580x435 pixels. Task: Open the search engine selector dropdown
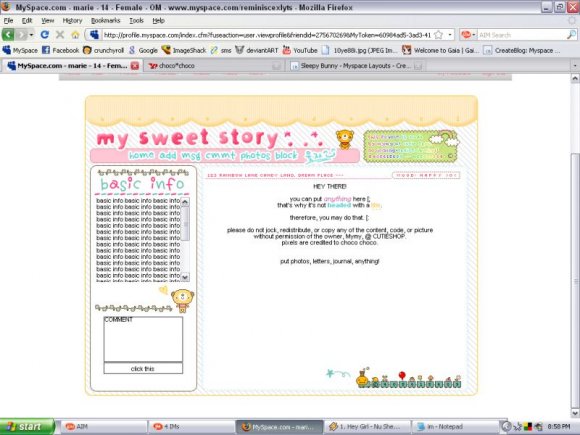(468, 35)
